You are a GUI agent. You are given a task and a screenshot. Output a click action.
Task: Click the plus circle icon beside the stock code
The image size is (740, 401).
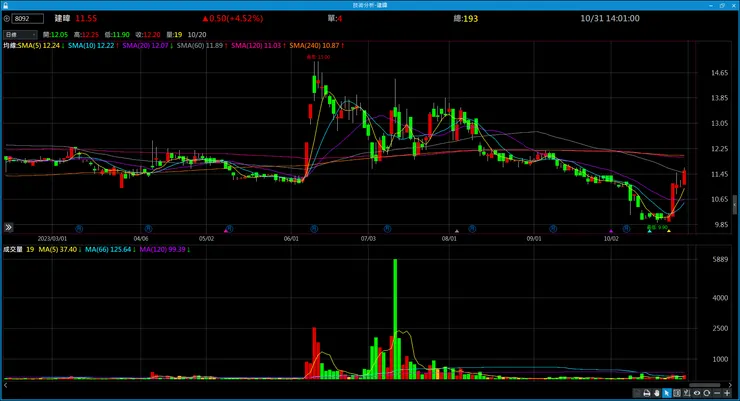(x=7, y=19)
